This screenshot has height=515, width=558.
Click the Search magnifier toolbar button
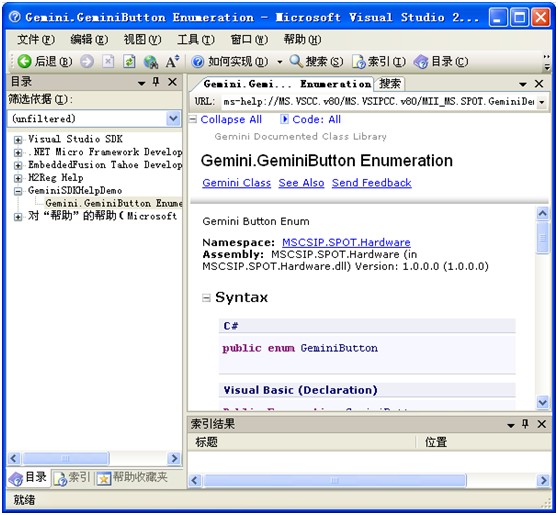click(x=316, y=62)
